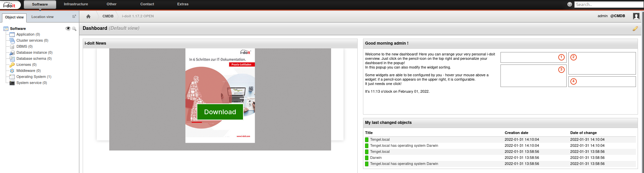
Task: Click the i-doit logo
Action: point(10,5)
